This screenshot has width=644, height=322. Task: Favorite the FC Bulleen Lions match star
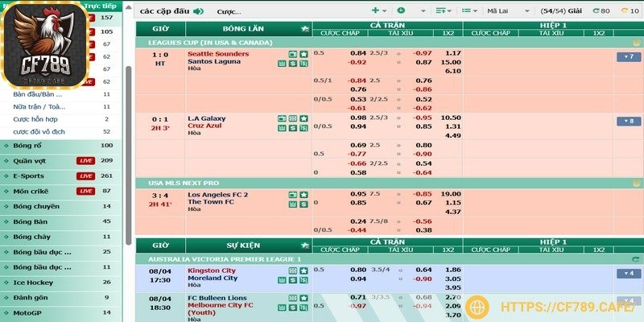click(303, 298)
